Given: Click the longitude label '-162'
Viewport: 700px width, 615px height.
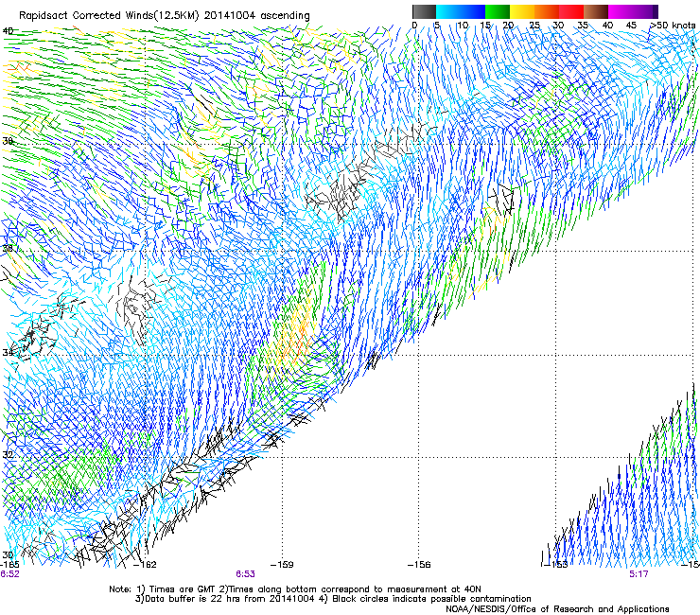Looking at the screenshot, I should (x=145, y=565).
